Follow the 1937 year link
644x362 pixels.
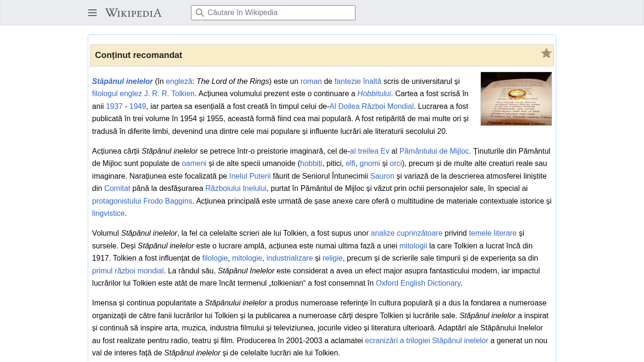point(114,106)
